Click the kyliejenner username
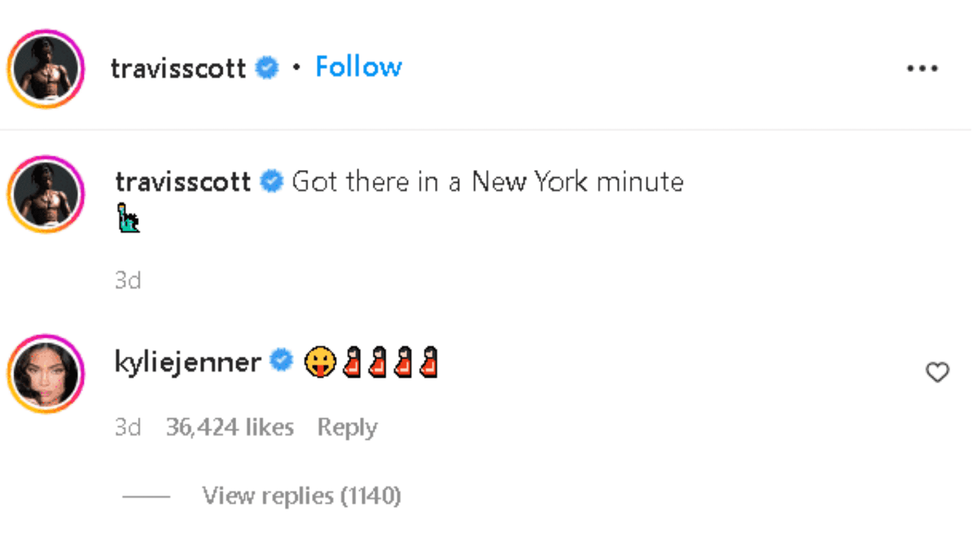Screen dimensions: 980x551 [188, 362]
